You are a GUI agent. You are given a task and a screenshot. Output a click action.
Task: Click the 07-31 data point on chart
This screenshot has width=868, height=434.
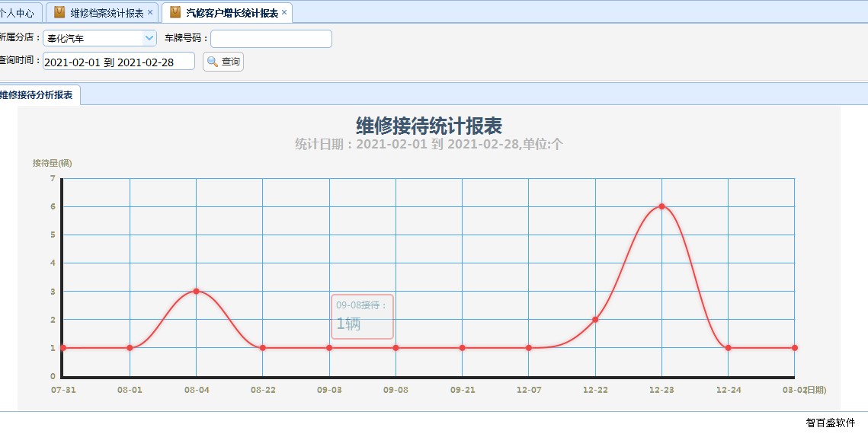point(63,348)
